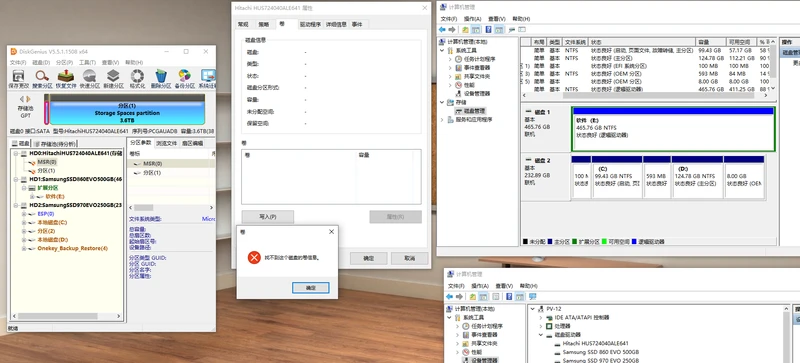Select (C:) 99.43 GB partition on 磁盘 2
The image size is (800, 363).
(x=617, y=177)
